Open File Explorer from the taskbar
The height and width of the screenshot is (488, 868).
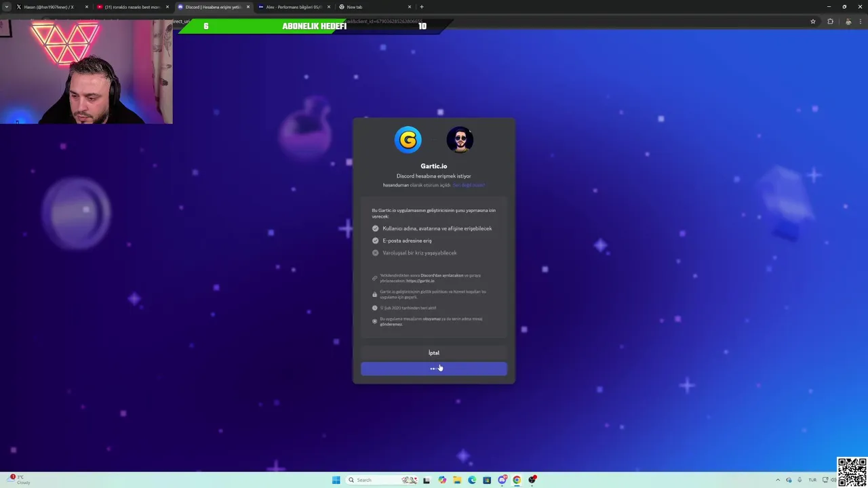point(457,480)
